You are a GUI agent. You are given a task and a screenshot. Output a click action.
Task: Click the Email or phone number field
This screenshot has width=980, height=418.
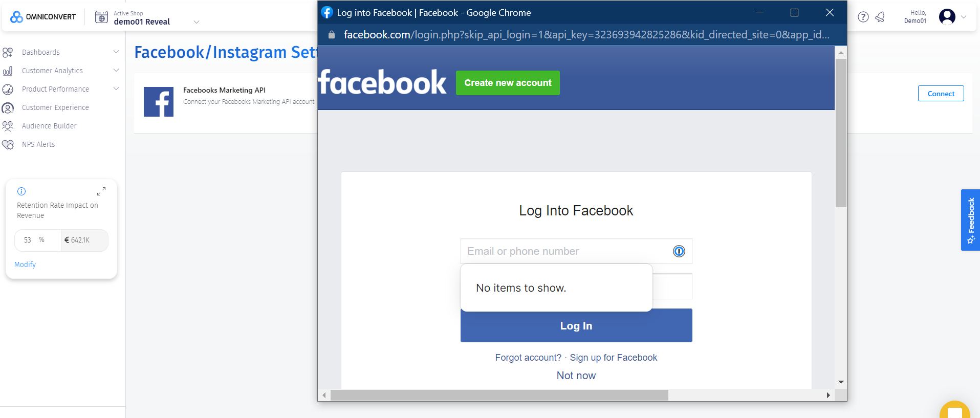click(565, 251)
